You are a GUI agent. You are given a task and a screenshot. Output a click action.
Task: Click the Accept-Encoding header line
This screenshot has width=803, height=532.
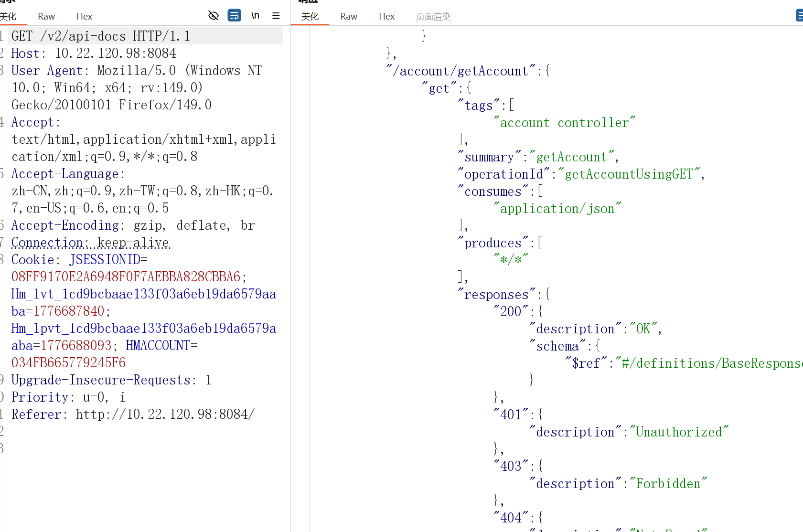[133, 225]
